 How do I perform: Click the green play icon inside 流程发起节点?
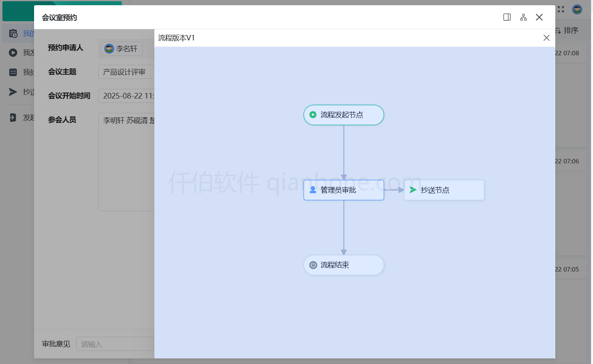(x=313, y=115)
